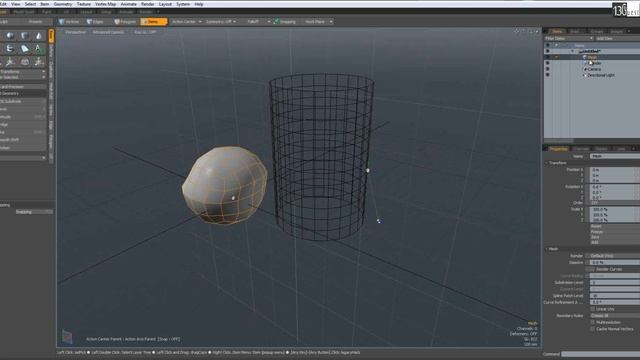This screenshot has width=640, height=360.
Task: Activate Items selection mode
Action: (153, 22)
